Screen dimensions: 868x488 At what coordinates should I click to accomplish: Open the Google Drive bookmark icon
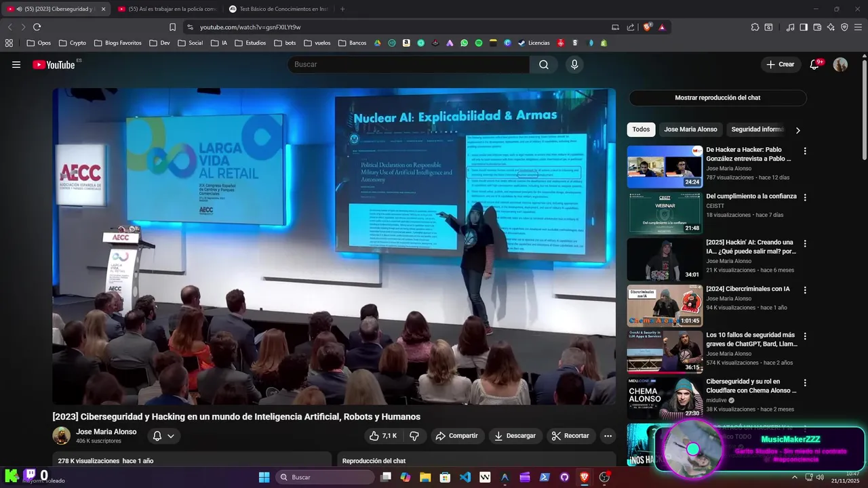click(378, 43)
